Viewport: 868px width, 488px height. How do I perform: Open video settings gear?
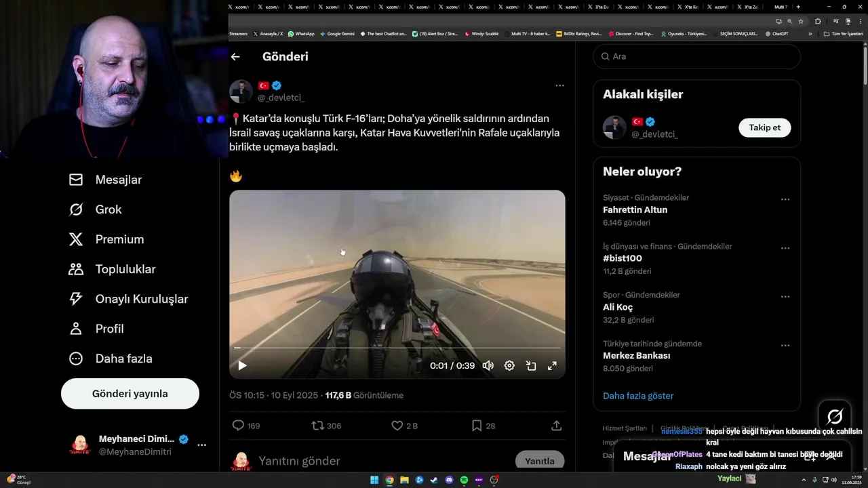point(509,366)
